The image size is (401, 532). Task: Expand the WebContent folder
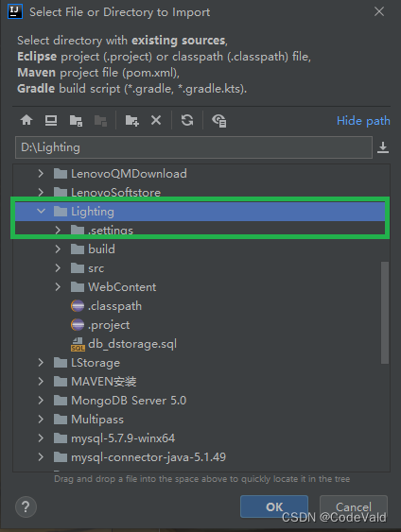[x=58, y=287]
